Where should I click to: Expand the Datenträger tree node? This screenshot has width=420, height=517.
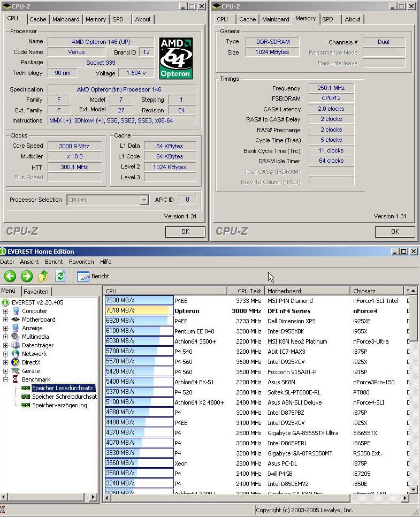pos(5,345)
